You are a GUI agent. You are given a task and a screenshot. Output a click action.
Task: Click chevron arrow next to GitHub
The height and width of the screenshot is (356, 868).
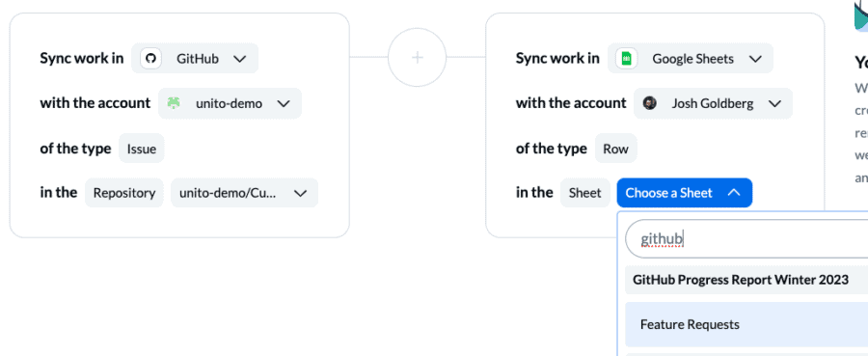[x=240, y=59]
